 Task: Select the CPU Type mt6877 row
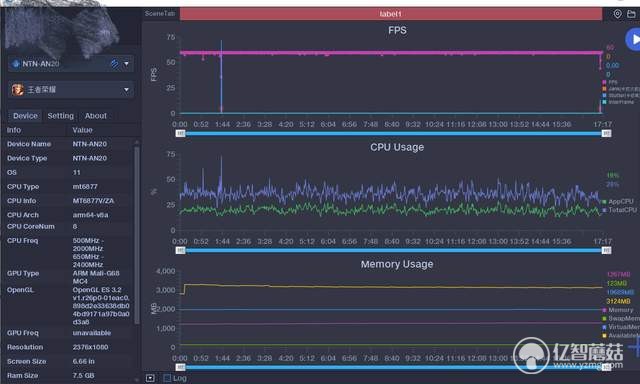pyautogui.click(x=69, y=186)
